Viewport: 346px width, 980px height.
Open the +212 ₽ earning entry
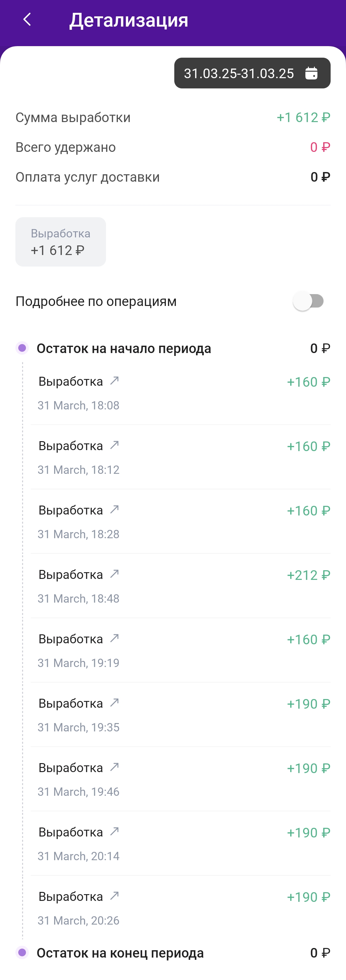(180, 586)
